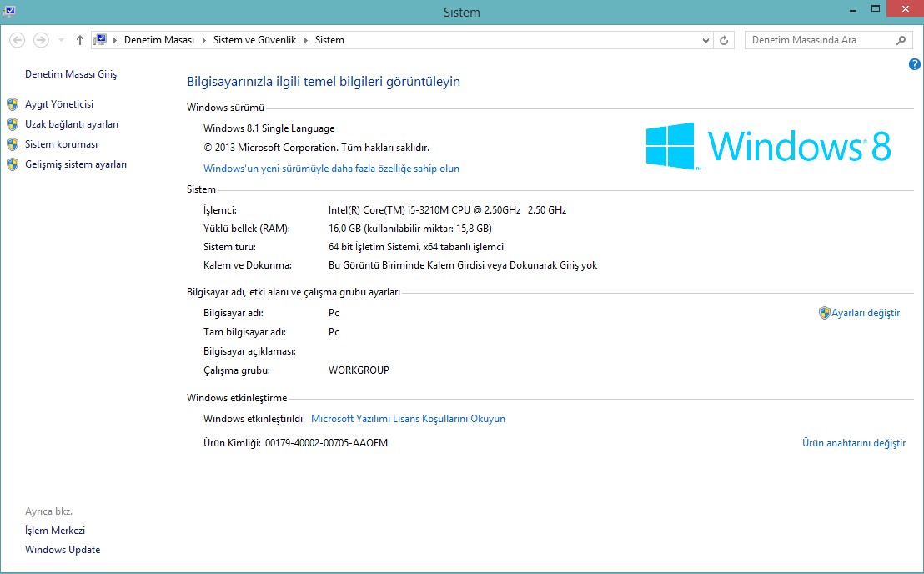
Task: Select the WORKGROUP value
Action: (359, 370)
